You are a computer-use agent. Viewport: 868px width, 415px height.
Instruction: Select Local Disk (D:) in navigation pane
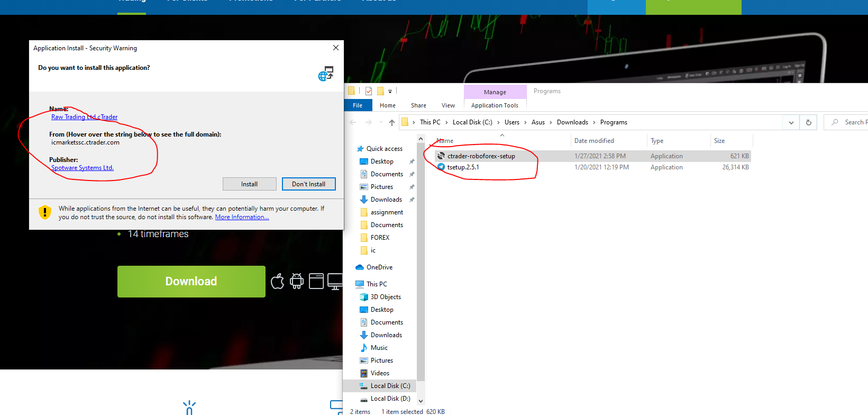[390, 399]
